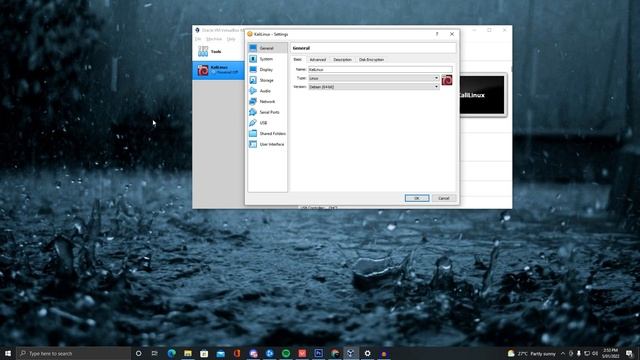Viewport: 640px width, 360px height.
Task: Open the Office app from the taskbar
Action: pyautogui.click(x=237, y=353)
